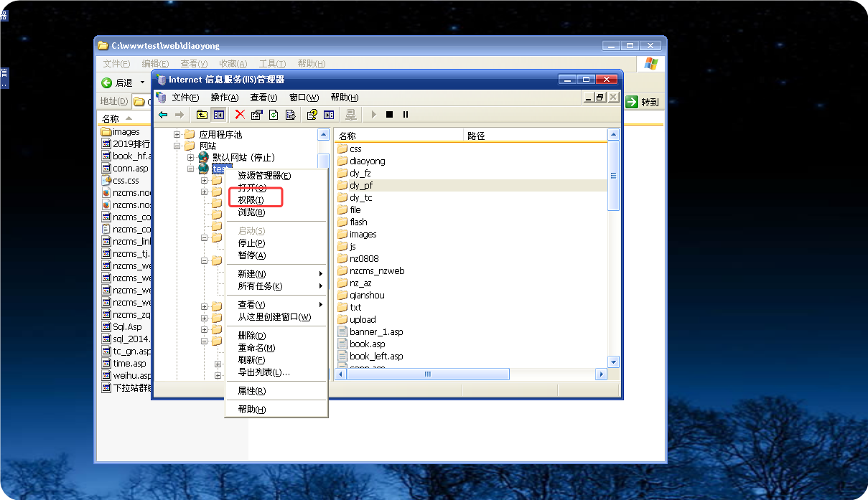Screen dimensions: 868x500
Task: Click the horizontal scrollbar thumb in right pane
Action: tap(427, 374)
